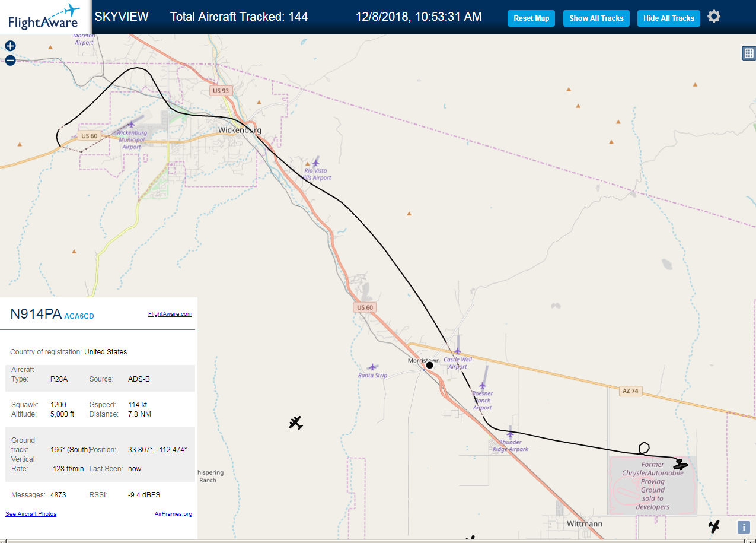Click the Ranta Strip airport icon
756x543 pixels.
(x=372, y=367)
